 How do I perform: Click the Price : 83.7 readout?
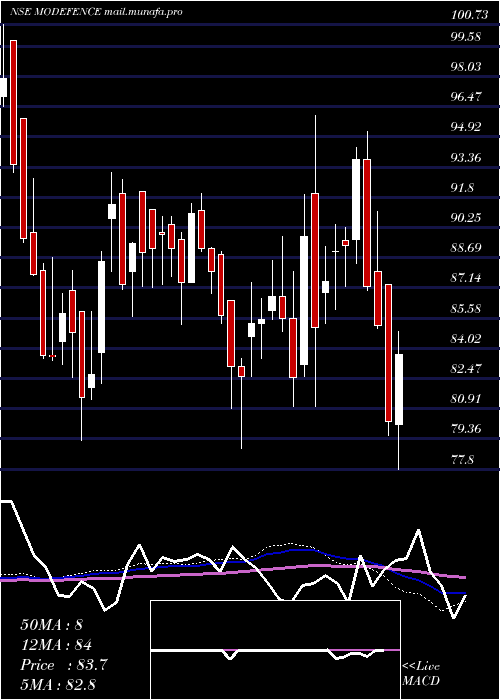click(x=63, y=665)
